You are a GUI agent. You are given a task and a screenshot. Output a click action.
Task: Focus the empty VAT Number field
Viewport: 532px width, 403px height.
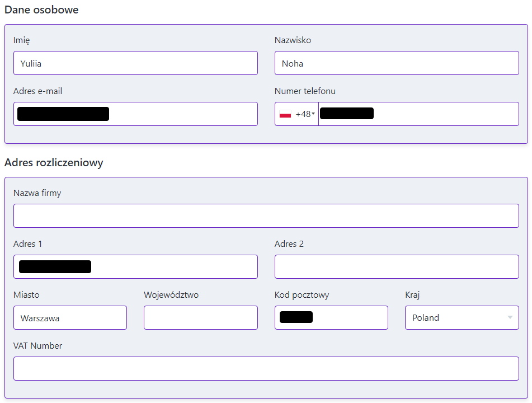(x=266, y=369)
